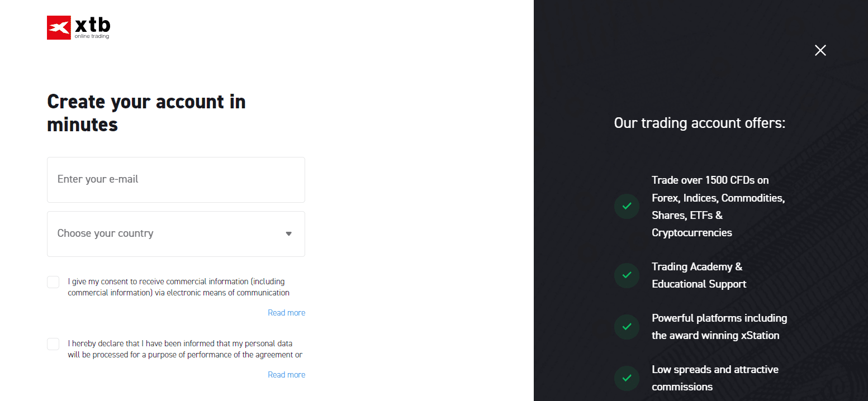Open Read more under commercial information consent

click(286, 313)
